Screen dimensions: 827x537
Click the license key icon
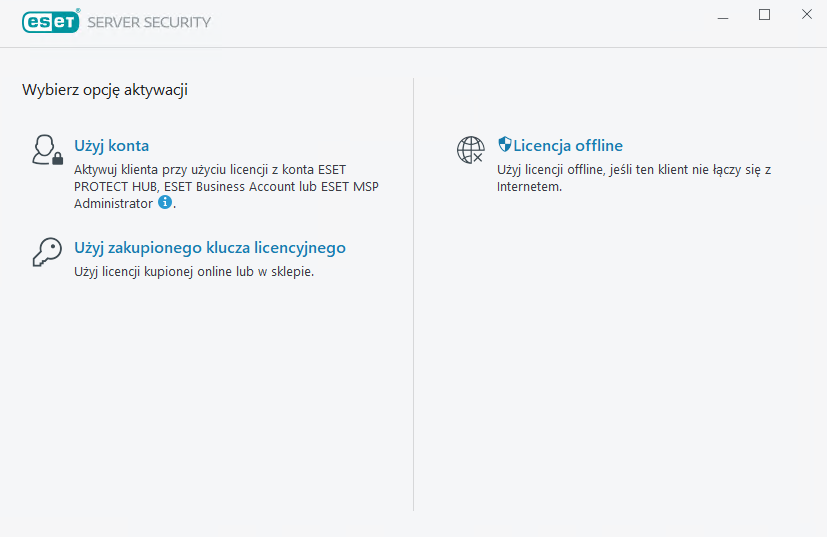click(x=47, y=252)
